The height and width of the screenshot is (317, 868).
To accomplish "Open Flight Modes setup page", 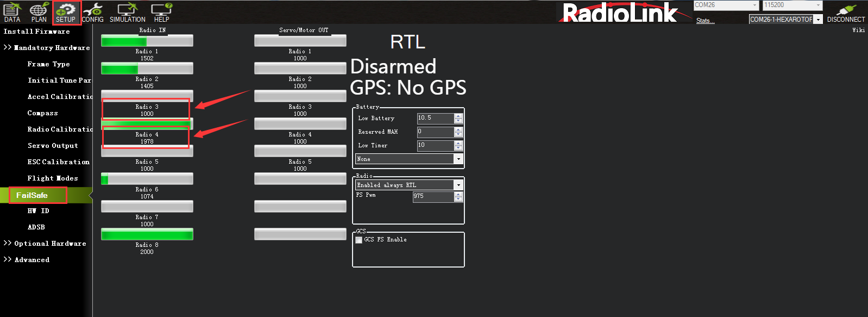I will (x=53, y=178).
